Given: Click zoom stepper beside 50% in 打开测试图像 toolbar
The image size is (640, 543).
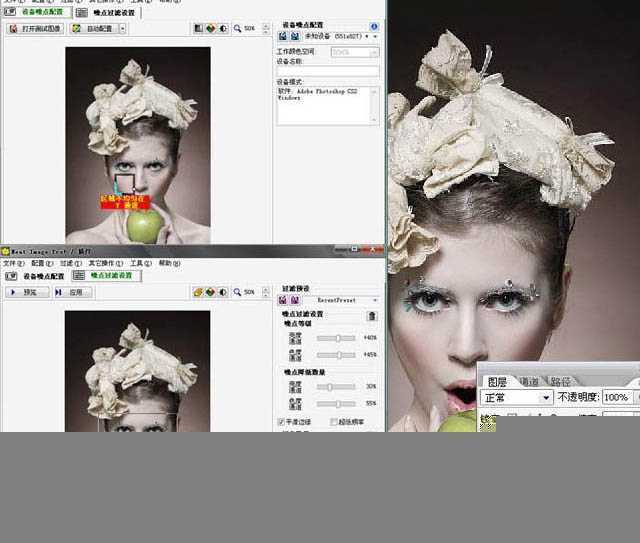Looking at the screenshot, I should click(266, 28).
